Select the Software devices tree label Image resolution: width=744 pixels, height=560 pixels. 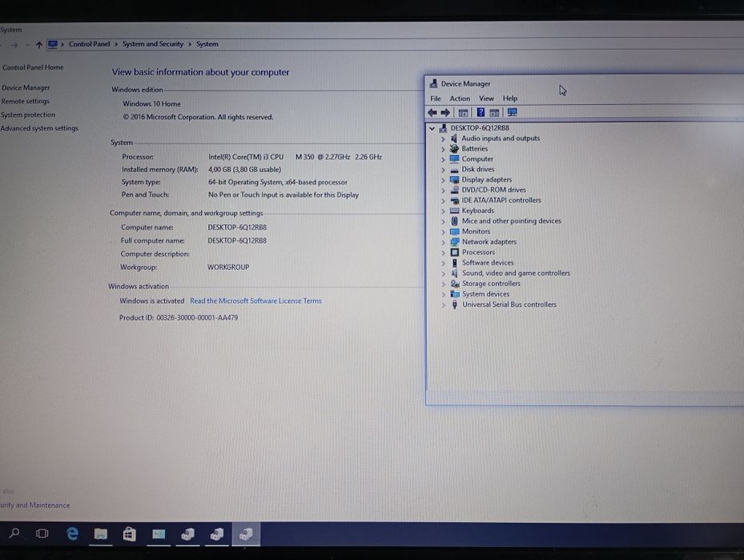488,263
